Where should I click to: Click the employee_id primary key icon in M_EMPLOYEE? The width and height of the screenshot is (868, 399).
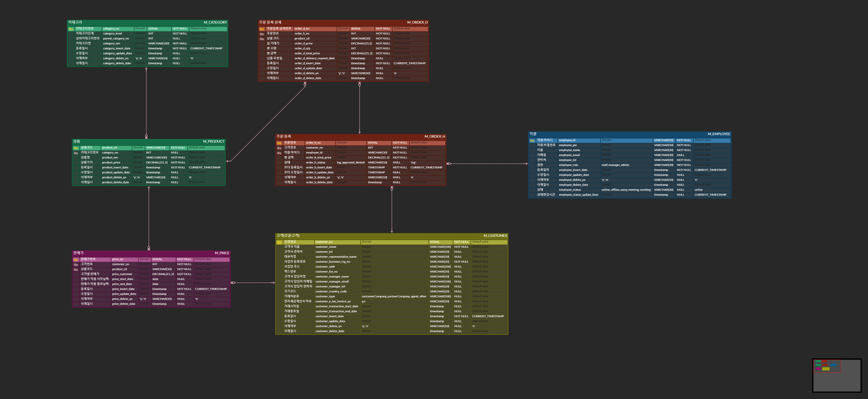coord(532,140)
